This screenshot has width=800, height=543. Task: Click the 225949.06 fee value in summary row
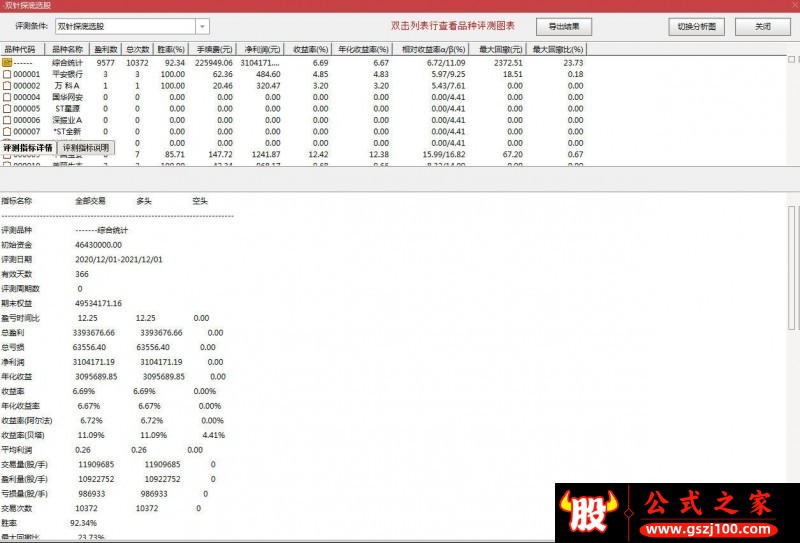[214, 63]
